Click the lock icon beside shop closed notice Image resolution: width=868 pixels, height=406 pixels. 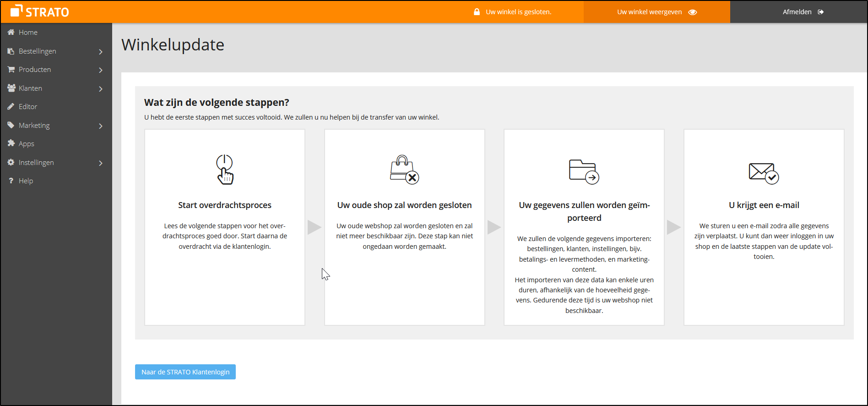point(477,12)
